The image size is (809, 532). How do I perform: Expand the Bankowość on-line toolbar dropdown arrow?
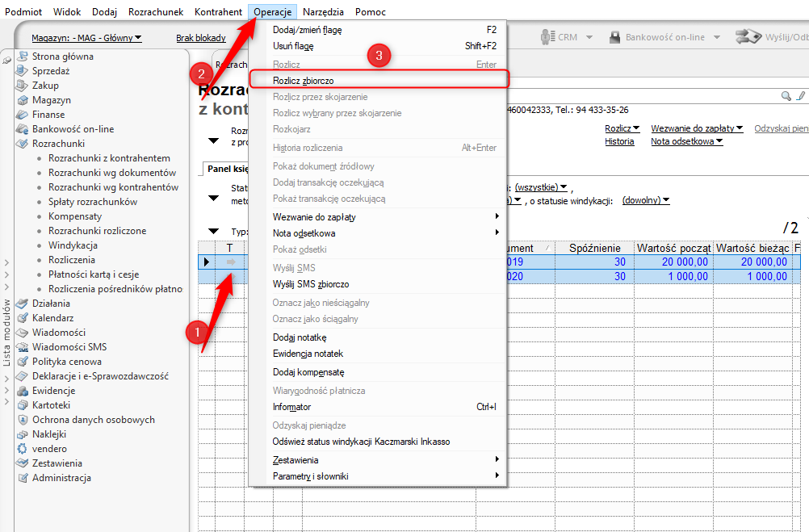(x=717, y=37)
